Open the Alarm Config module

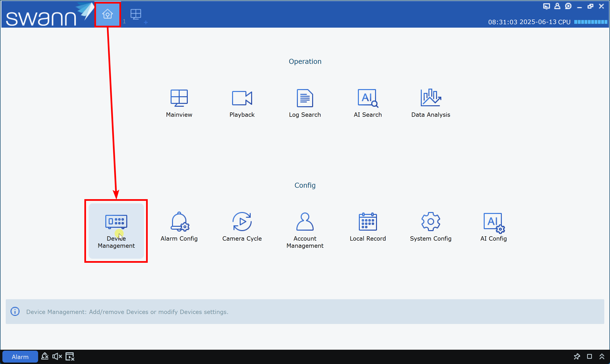[179, 226]
